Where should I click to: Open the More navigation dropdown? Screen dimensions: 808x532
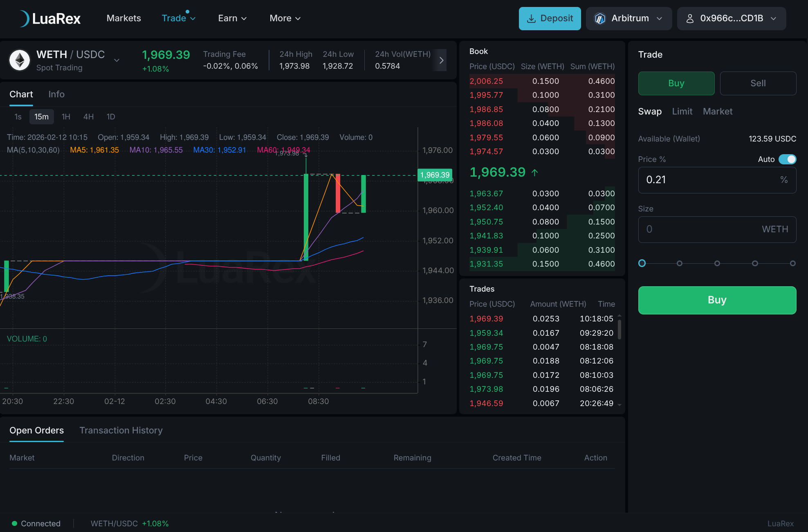(285, 18)
